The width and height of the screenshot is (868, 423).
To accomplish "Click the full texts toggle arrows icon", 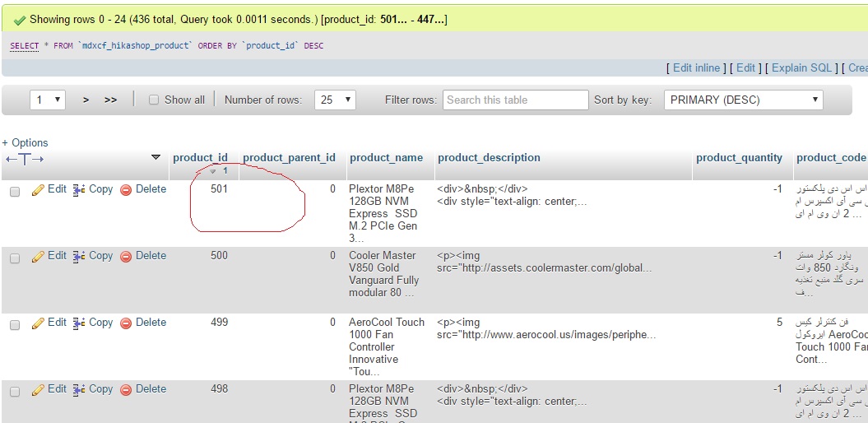I will tap(25, 160).
